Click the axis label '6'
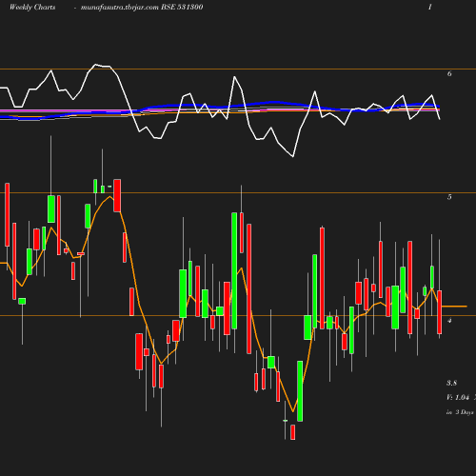 [x=449, y=73]
